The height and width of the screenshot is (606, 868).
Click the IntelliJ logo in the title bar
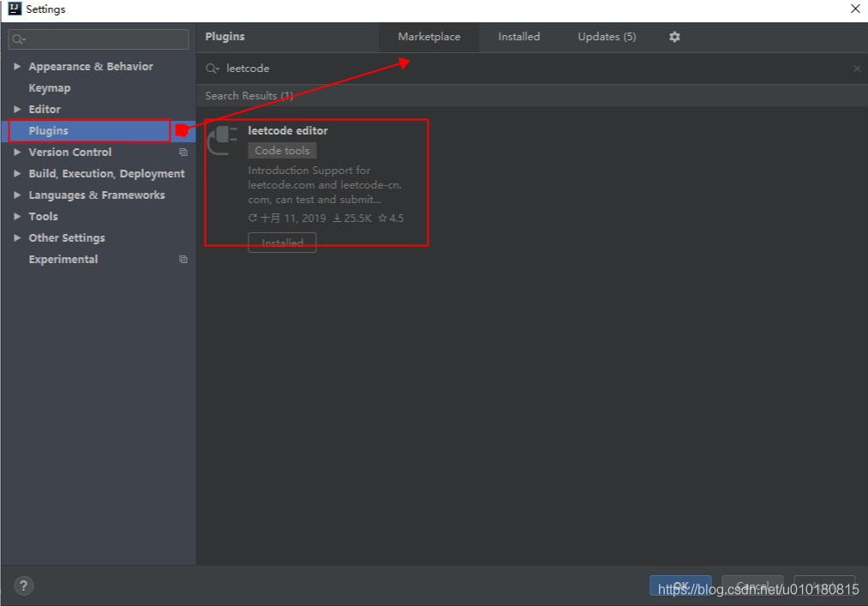13,9
